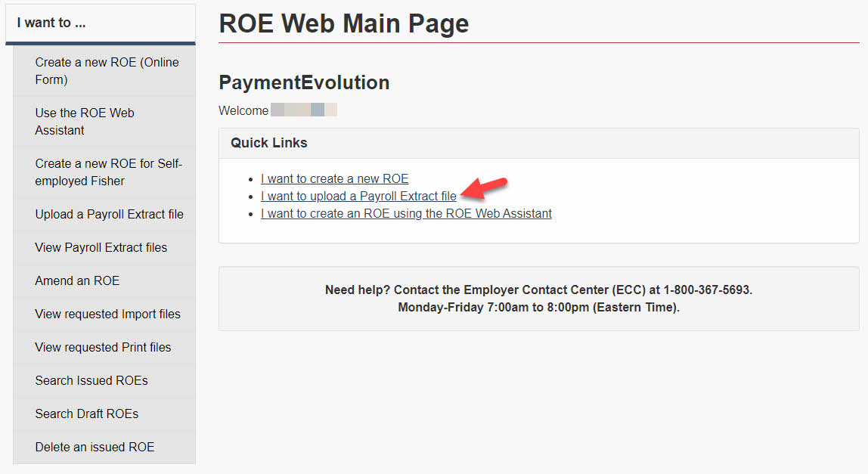Follow 'I want to create a new ROE' link

334,179
